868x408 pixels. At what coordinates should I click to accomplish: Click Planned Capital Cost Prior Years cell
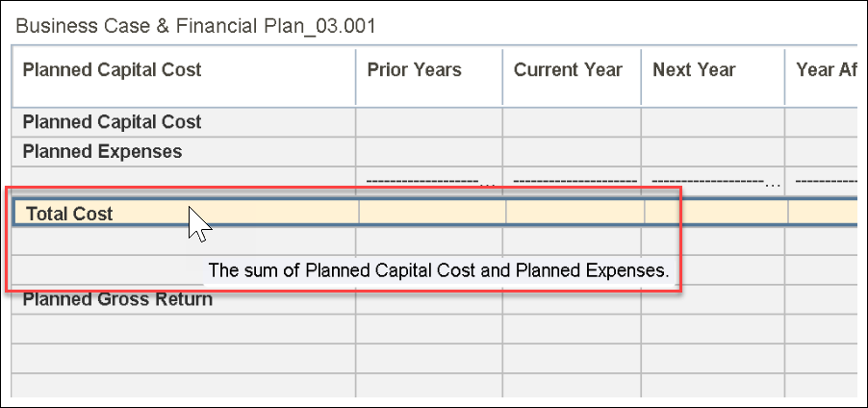tap(428, 122)
